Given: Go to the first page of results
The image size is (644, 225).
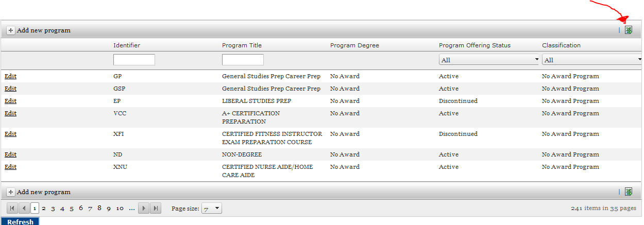Looking at the screenshot, I should point(12,209).
